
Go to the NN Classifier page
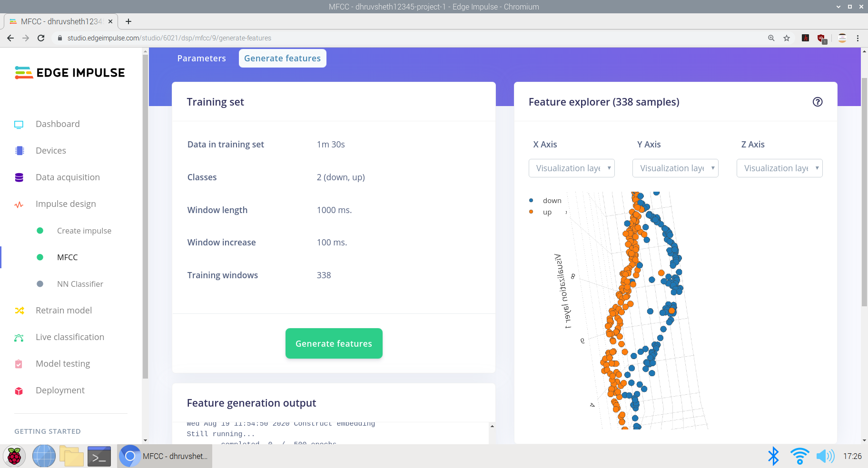pyautogui.click(x=80, y=284)
